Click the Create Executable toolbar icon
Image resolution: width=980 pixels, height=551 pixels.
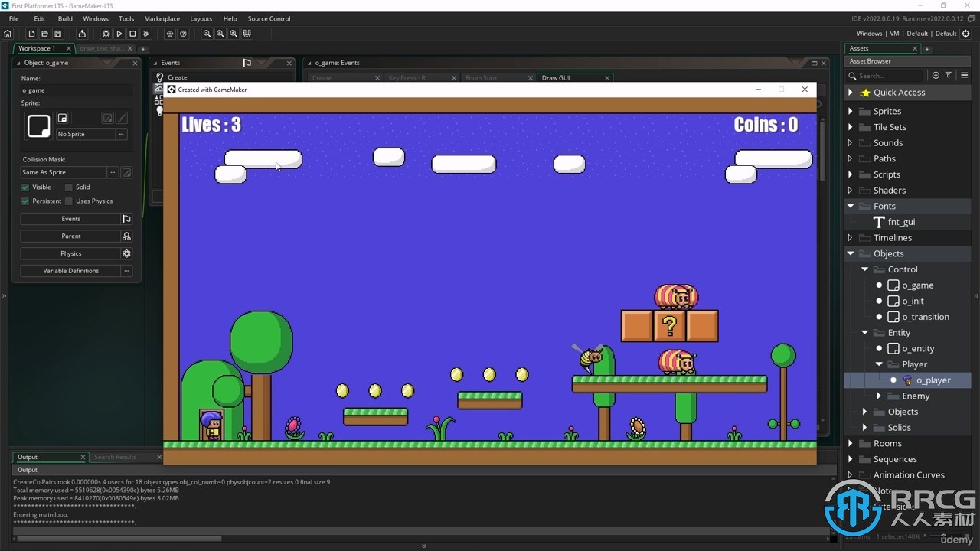click(82, 34)
